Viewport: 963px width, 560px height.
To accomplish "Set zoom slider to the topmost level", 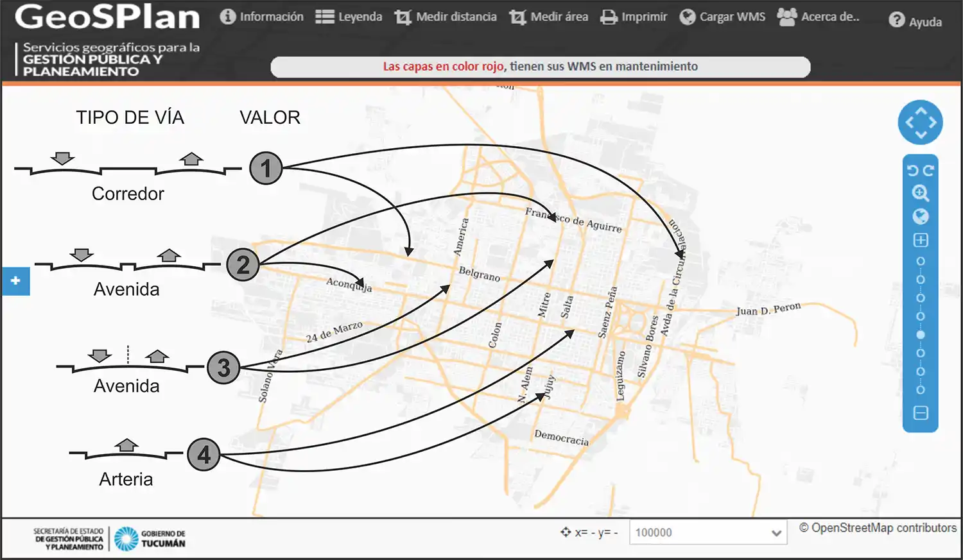I will point(920,262).
